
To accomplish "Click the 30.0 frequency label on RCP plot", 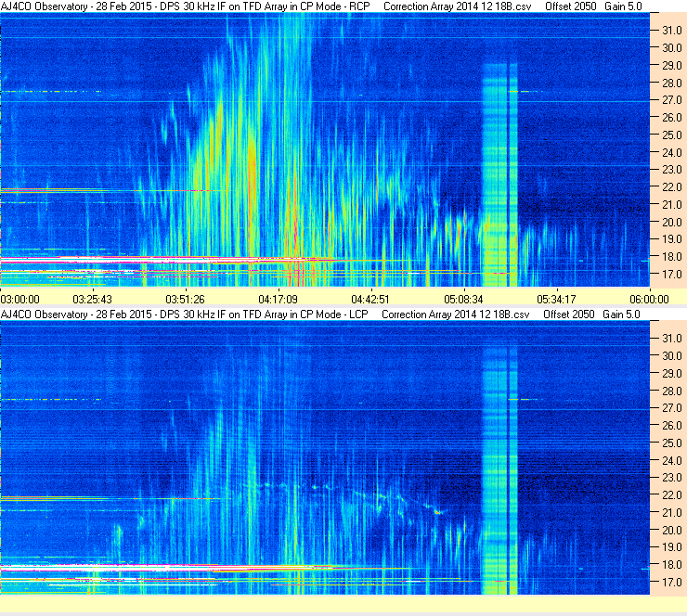I will 672,48.
